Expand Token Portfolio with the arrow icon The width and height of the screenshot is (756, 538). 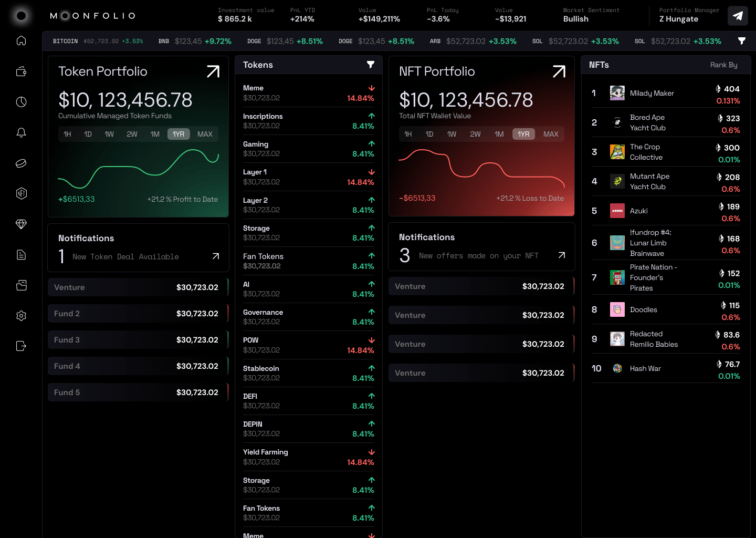[x=213, y=71]
